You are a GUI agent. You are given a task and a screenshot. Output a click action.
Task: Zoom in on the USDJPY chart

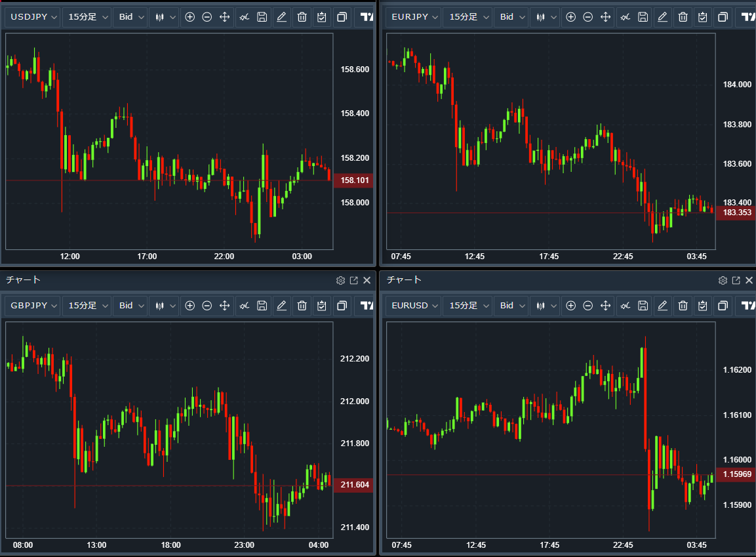(x=190, y=17)
